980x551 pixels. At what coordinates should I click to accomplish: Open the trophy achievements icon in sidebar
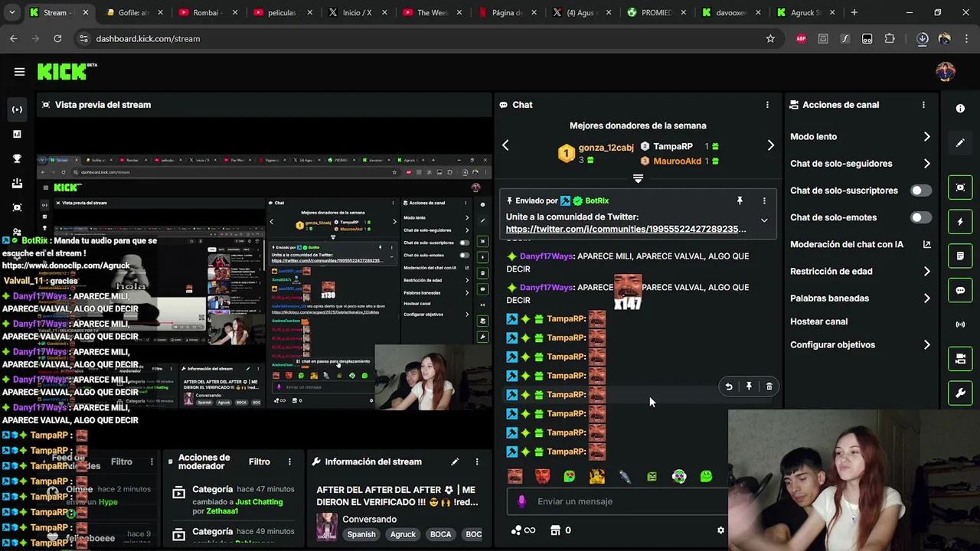(17, 158)
